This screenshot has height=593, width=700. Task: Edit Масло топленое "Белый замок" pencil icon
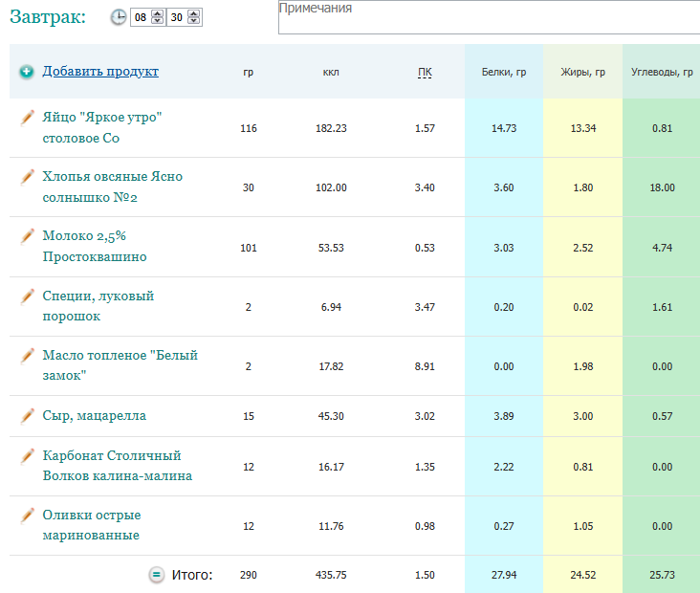coord(27,356)
